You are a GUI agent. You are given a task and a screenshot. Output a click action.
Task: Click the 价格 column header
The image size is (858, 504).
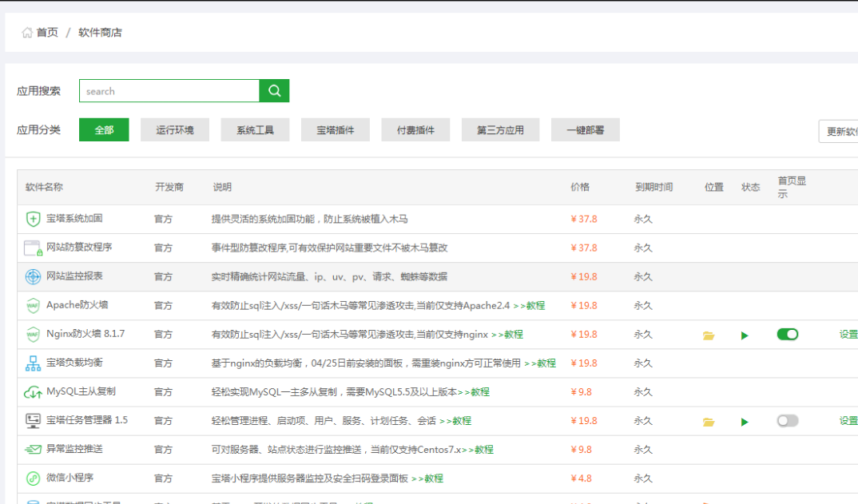[x=580, y=187]
